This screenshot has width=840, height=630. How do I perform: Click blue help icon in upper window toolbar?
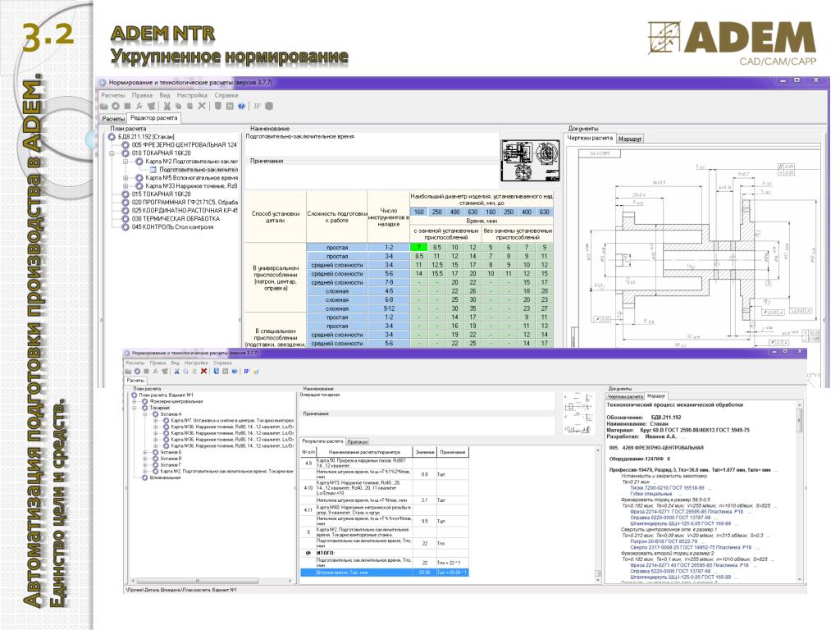242,106
